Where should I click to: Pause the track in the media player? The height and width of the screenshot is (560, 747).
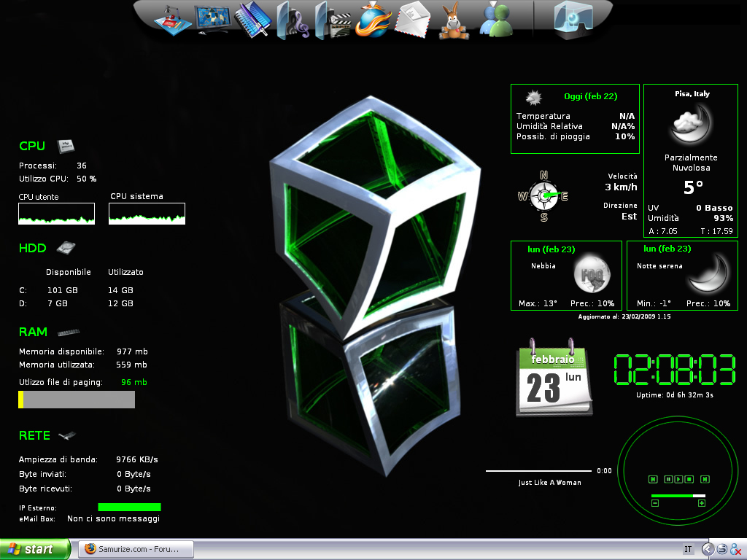coord(667,479)
